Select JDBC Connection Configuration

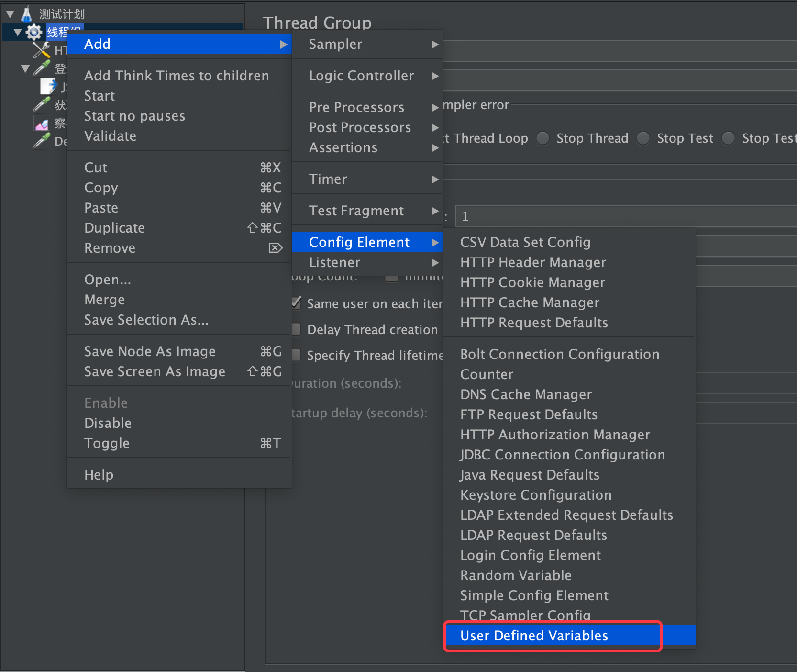click(x=569, y=455)
